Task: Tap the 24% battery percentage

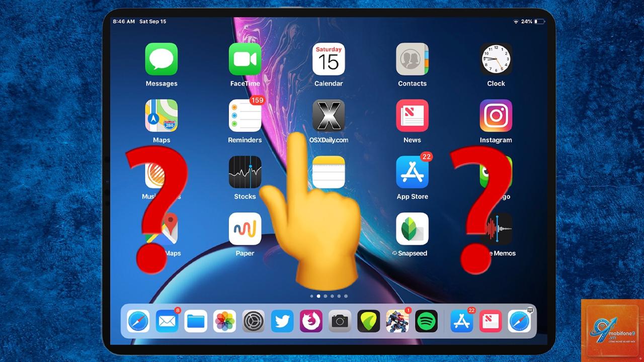Action: click(527, 22)
